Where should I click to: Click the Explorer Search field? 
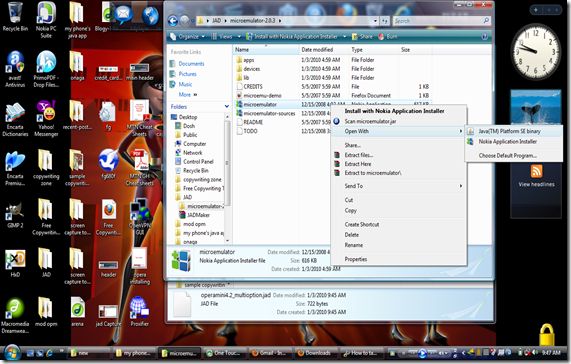(x=441, y=21)
